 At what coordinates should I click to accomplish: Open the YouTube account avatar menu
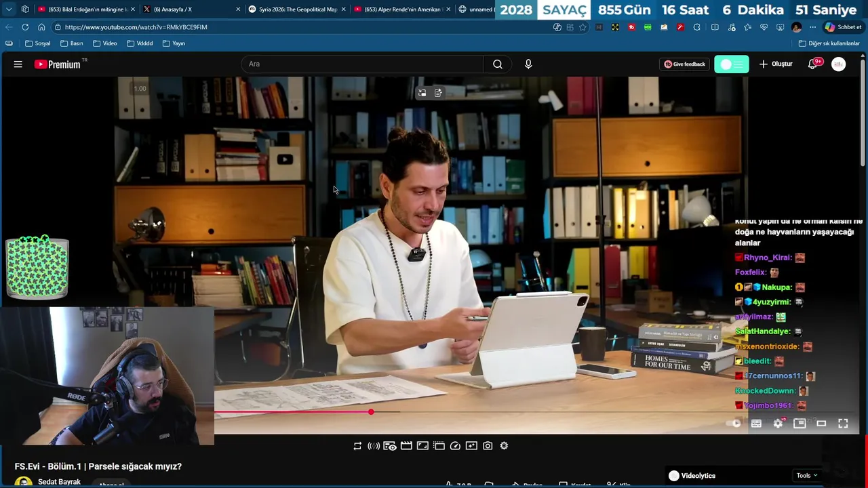839,64
